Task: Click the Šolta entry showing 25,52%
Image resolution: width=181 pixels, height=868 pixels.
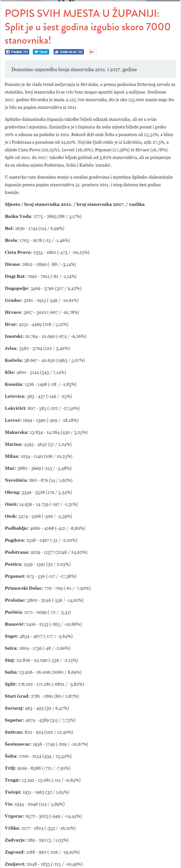Action: (x=38, y=756)
